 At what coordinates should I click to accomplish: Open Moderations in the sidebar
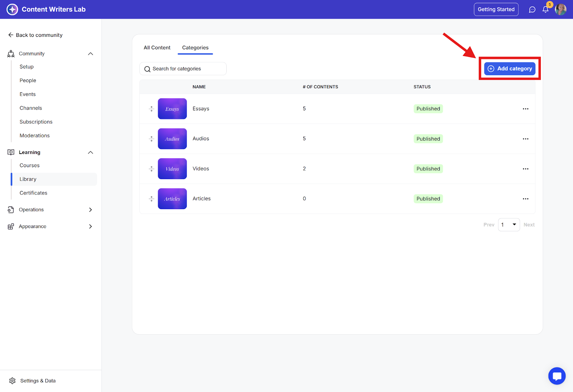[x=35, y=136]
